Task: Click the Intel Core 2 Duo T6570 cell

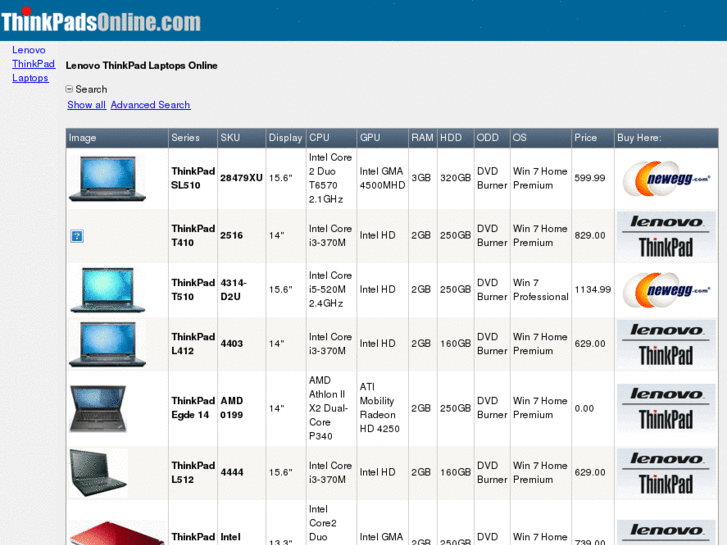Action: (x=332, y=178)
